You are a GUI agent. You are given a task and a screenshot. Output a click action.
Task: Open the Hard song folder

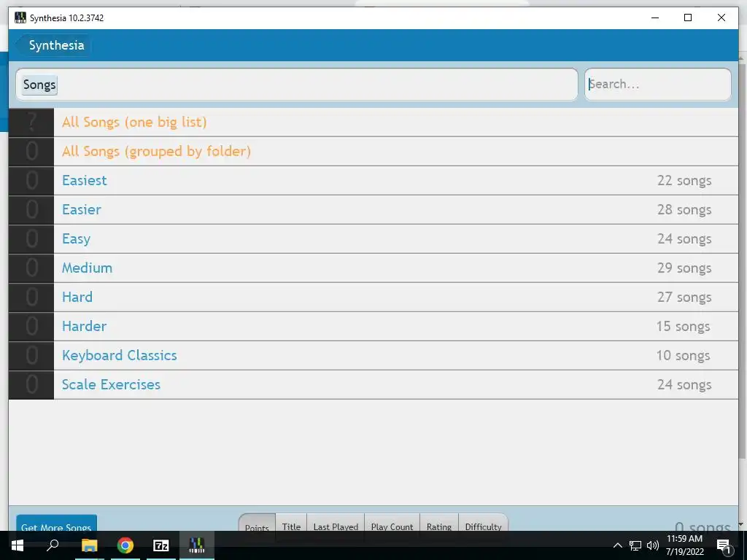coord(373,297)
